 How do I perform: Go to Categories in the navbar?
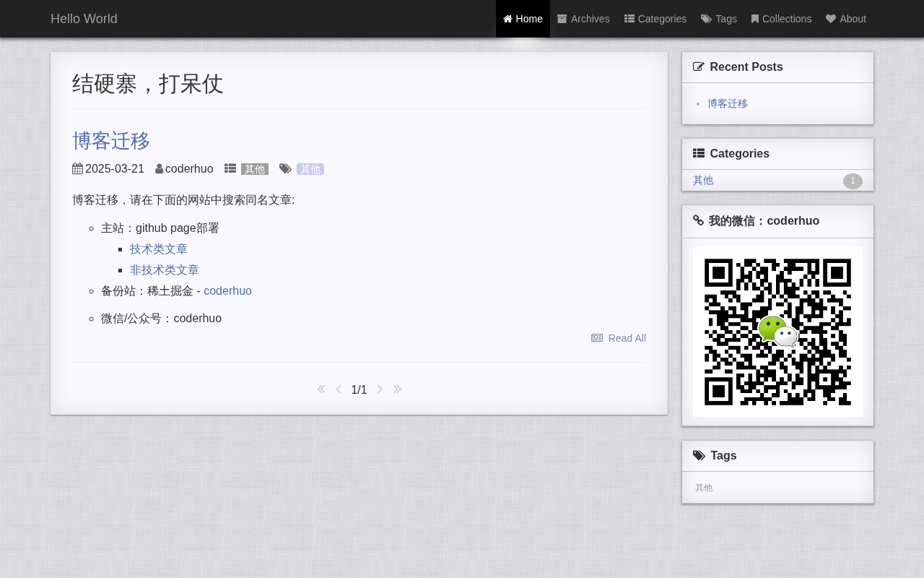[x=655, y=19]
